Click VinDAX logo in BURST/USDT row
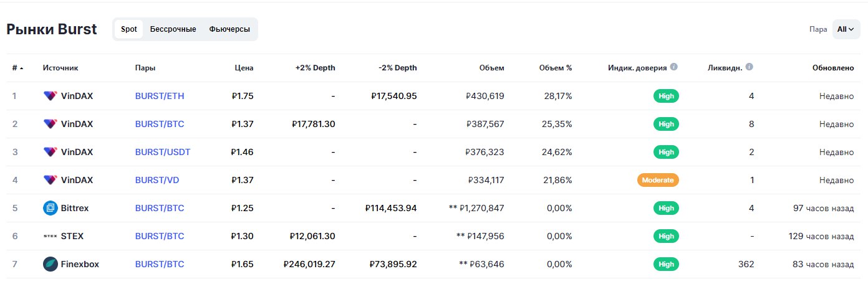 pyautogui.click(x=50, y=152)
